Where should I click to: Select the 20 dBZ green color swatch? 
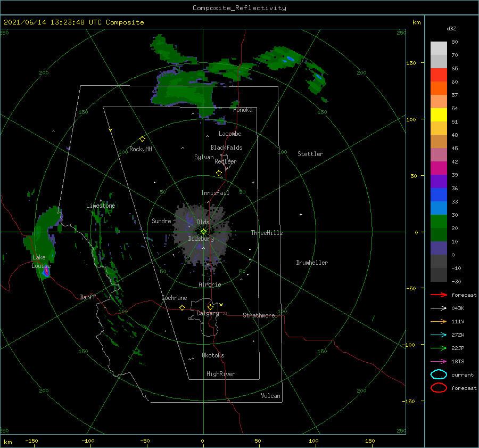439,221
